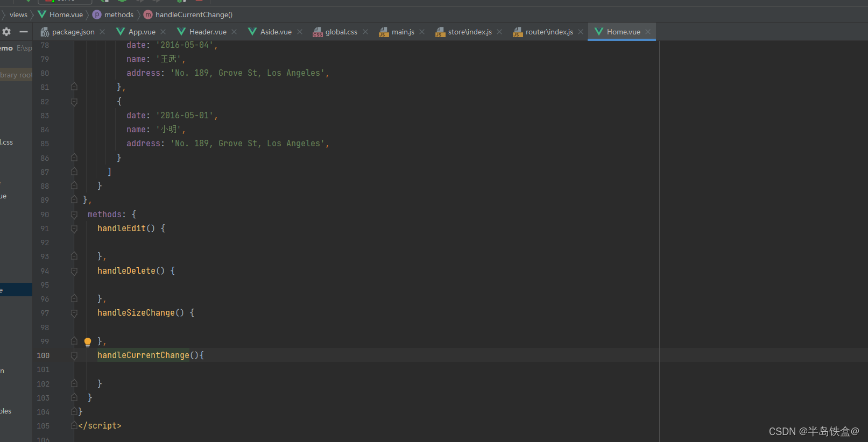The width and height of the screenshot is (868, 442).
Task: Fold object literal at line 82
Action: pos(74,102)
